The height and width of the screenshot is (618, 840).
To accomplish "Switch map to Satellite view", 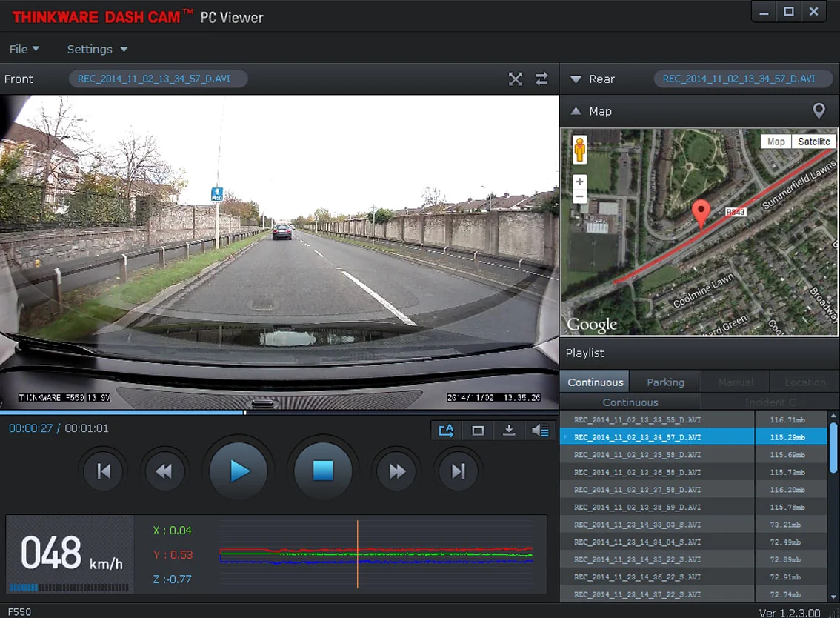I will [x=814, y=142].
